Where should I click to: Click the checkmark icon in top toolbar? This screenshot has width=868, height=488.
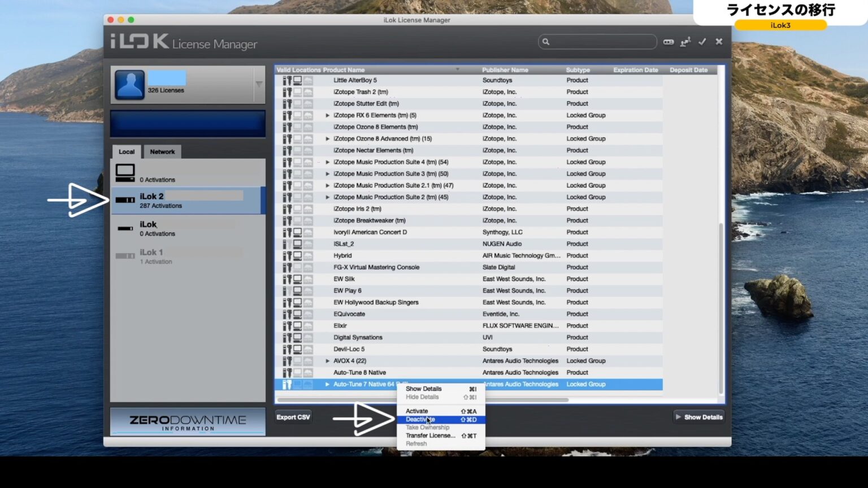pos(702,42)
